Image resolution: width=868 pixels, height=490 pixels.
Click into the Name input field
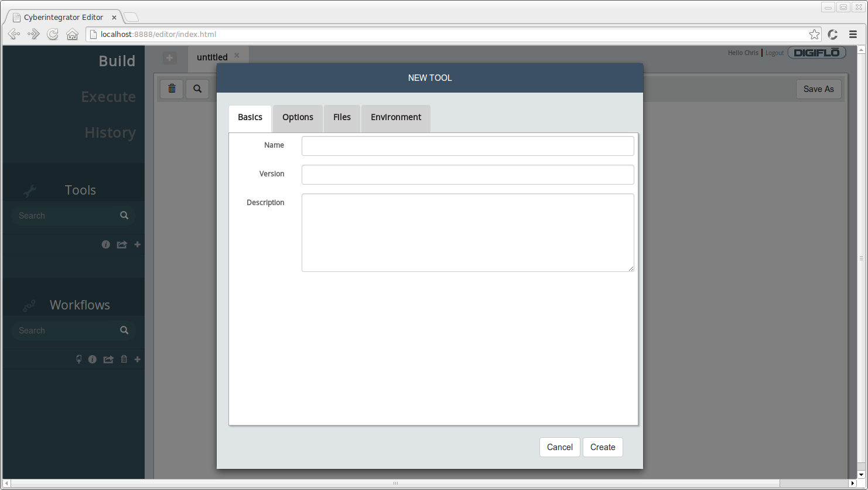pyautogui.click(x=467, y=146)
